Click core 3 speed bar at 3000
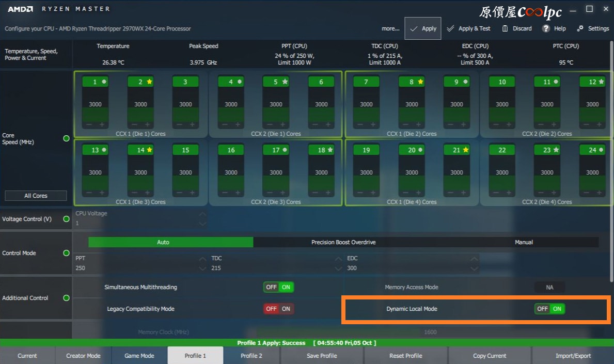The image size is (614, 364). [185, 104]
